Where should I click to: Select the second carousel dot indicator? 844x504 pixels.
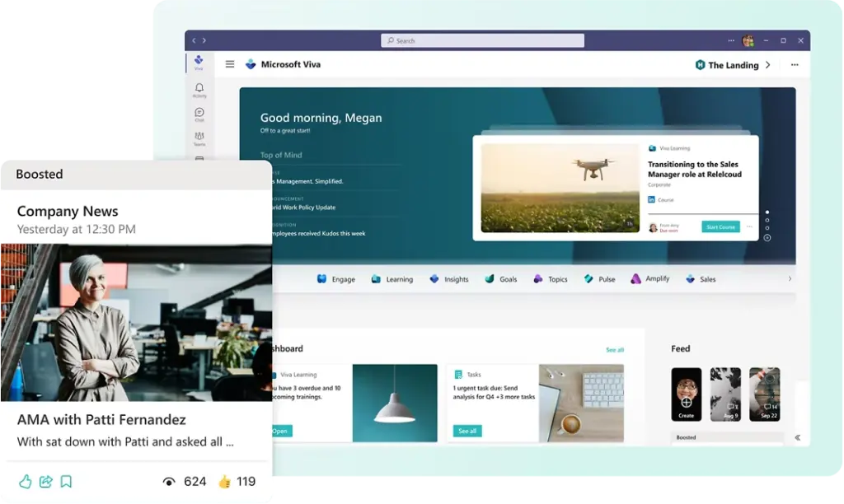click(767, 220)
